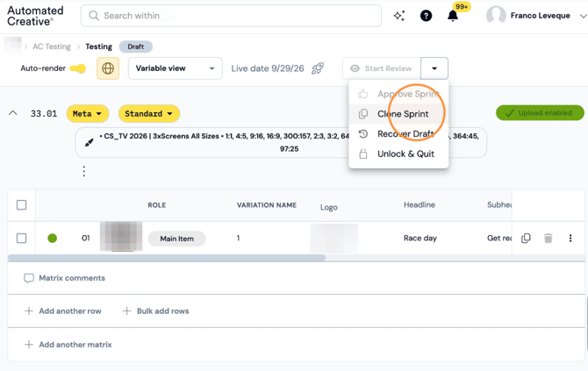This screenshot has height=371, width=588.
Task: Click the Testing breadcrumb item
Action: pos(98,46)
